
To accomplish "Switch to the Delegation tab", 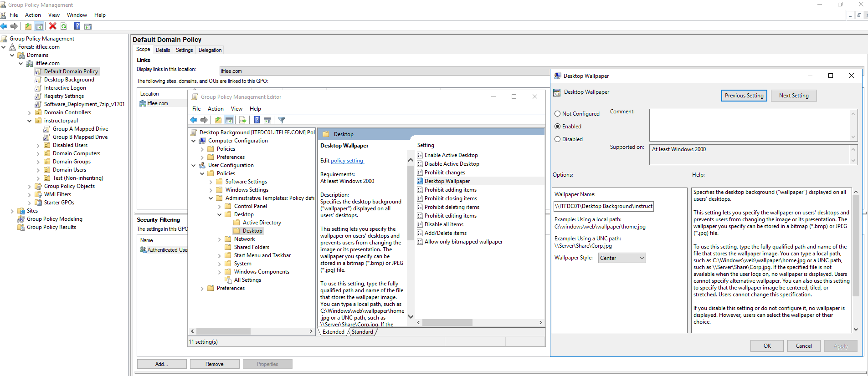I will tap(210, 50).
